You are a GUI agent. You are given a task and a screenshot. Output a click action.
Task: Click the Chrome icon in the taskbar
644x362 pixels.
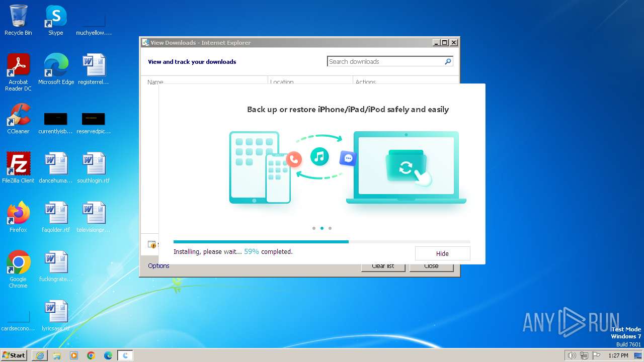click(91, 355)
